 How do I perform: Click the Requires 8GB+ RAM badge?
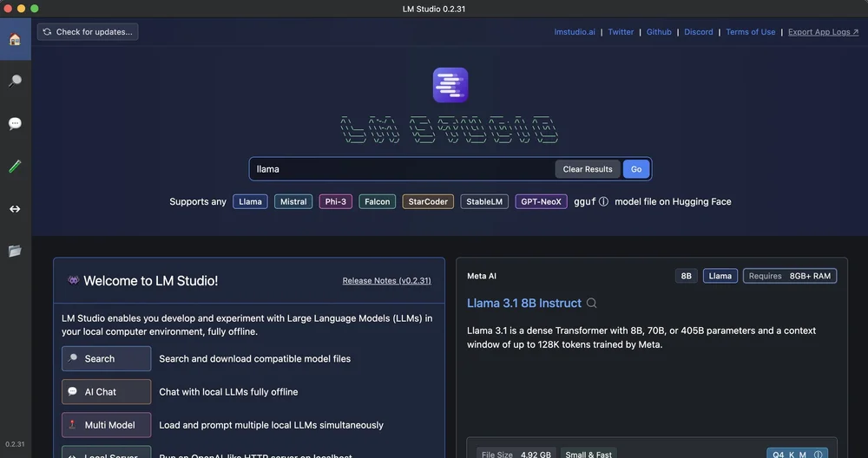point(790,276)
